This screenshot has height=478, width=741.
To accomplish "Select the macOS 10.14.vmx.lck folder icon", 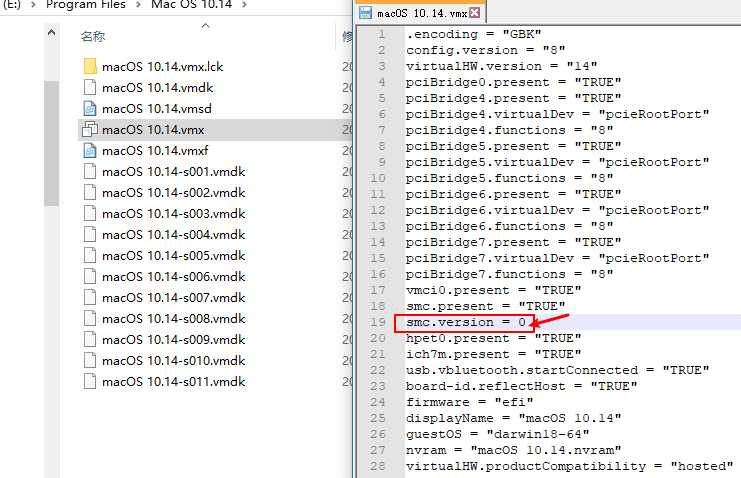I will (90, 66).
